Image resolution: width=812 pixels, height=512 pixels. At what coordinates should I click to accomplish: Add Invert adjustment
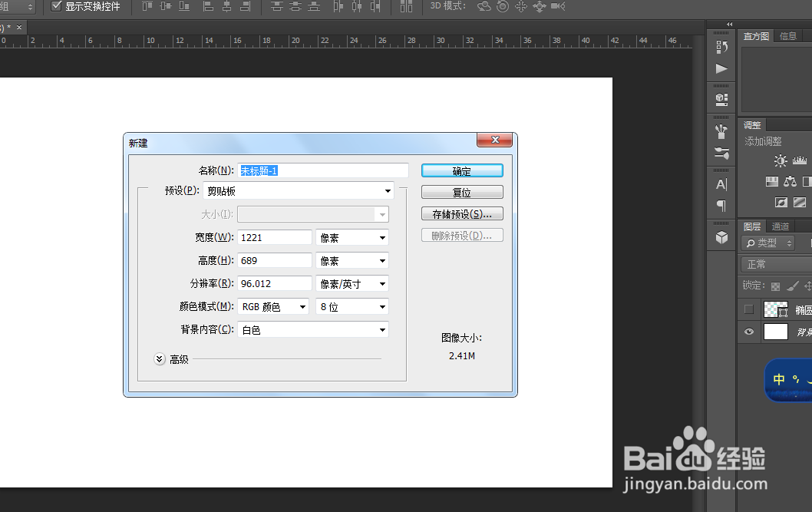click(781, 203)
